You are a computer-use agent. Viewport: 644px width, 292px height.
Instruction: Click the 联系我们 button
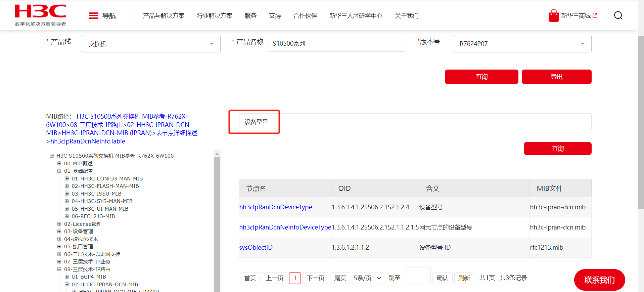(600, 280)
